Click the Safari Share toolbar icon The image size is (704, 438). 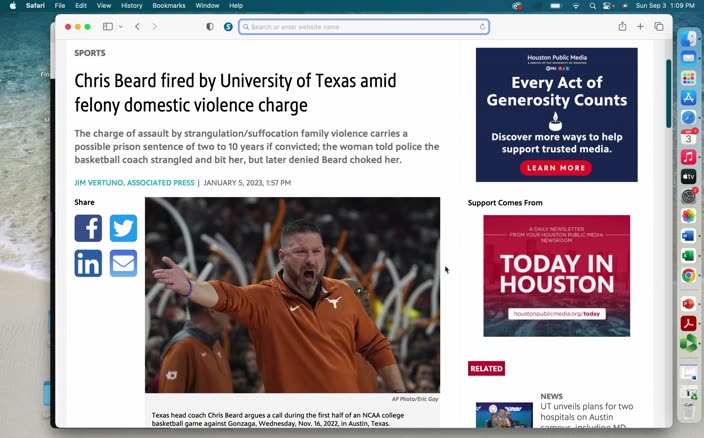[x=622, y=27]
